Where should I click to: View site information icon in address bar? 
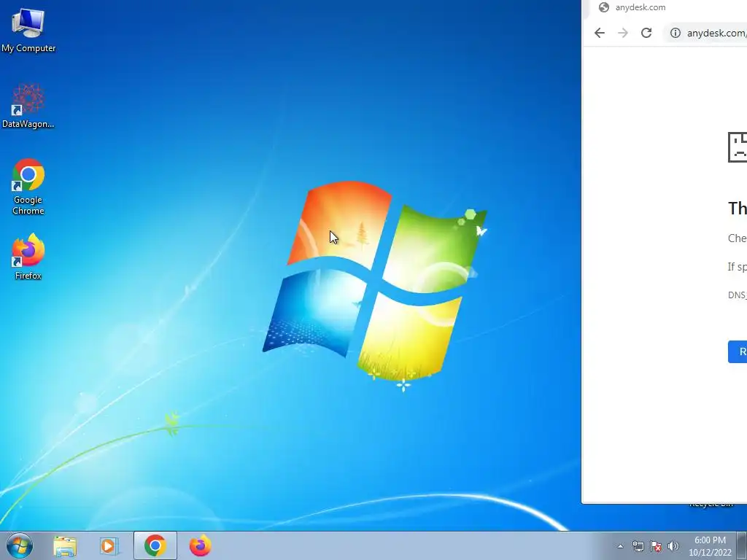coord(675,33)
